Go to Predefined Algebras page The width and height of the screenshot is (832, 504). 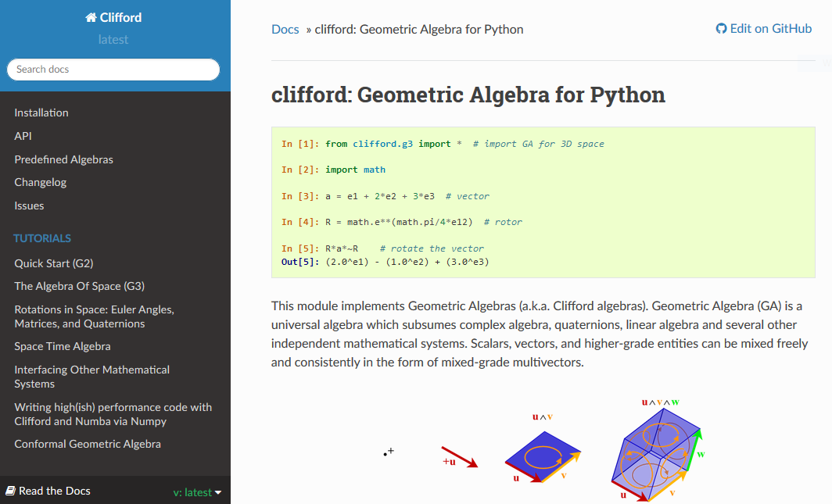point(63,159)
